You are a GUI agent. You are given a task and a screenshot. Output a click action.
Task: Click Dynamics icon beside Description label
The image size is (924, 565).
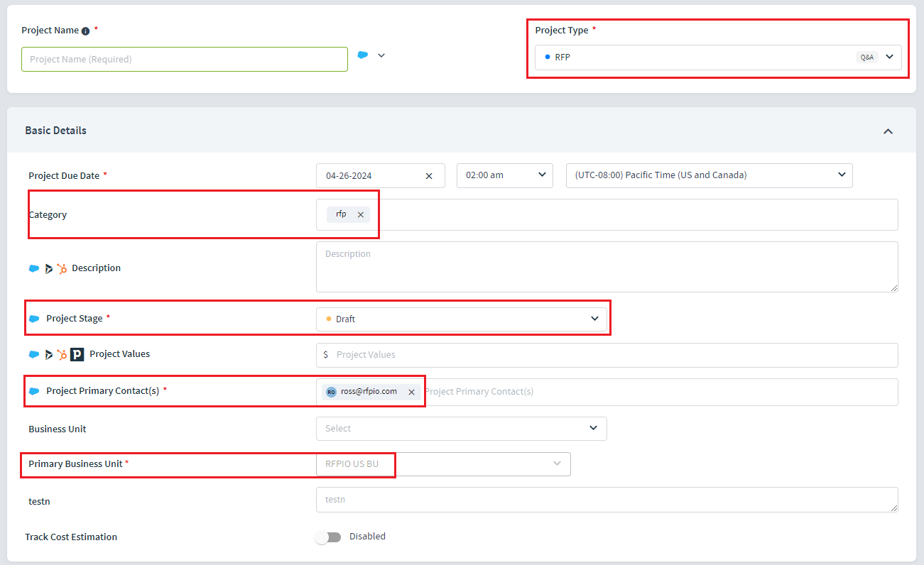coord(48,268)
